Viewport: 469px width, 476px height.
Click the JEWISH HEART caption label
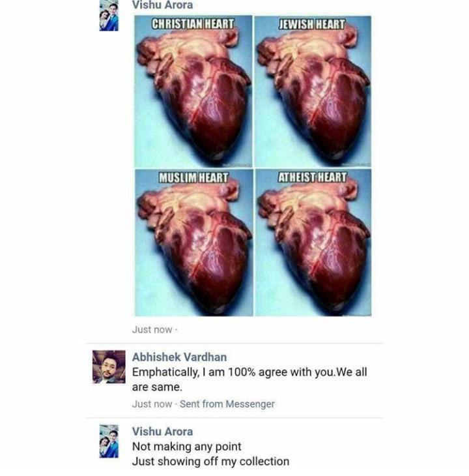tap(311, 24)
